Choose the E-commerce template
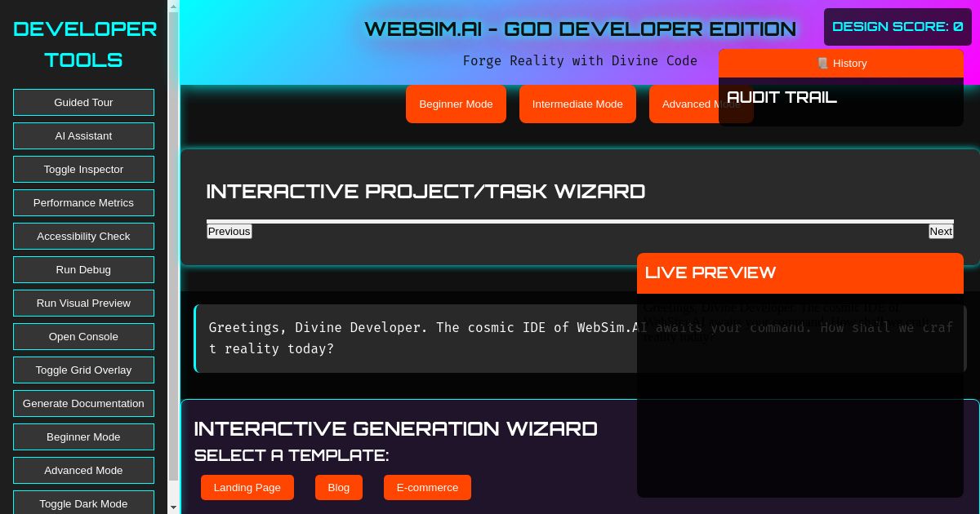980x514 pixels. pyautogui.click(x=427, y=487)
